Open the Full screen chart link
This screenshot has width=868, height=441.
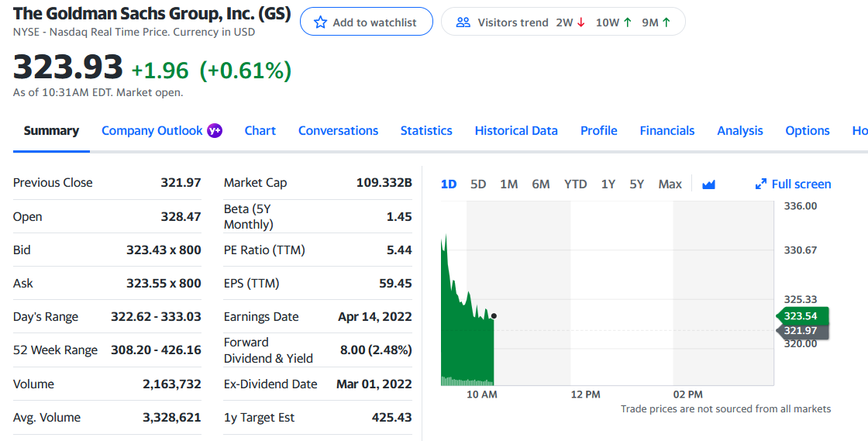[x=794, y=184]
